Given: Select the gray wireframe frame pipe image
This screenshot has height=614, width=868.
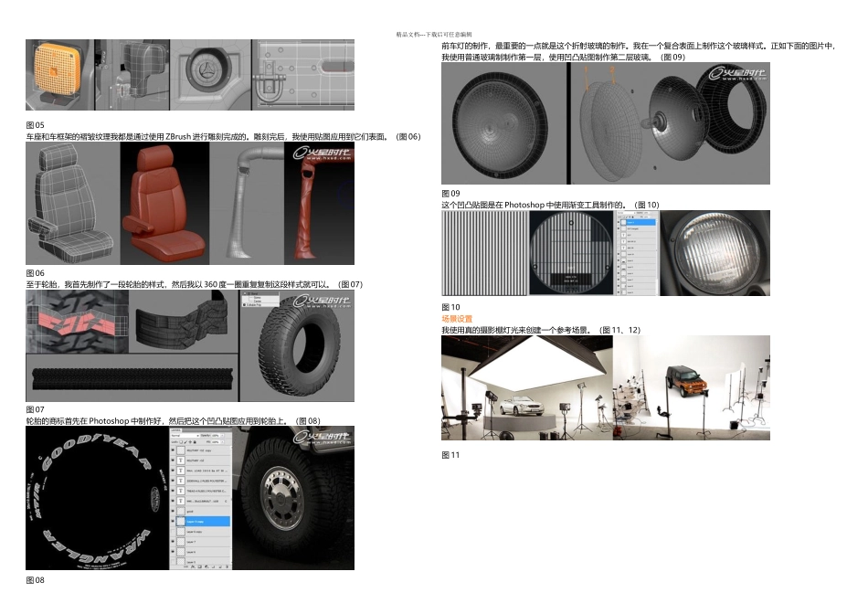Looking at the screenshot, I should click(247, 203).
